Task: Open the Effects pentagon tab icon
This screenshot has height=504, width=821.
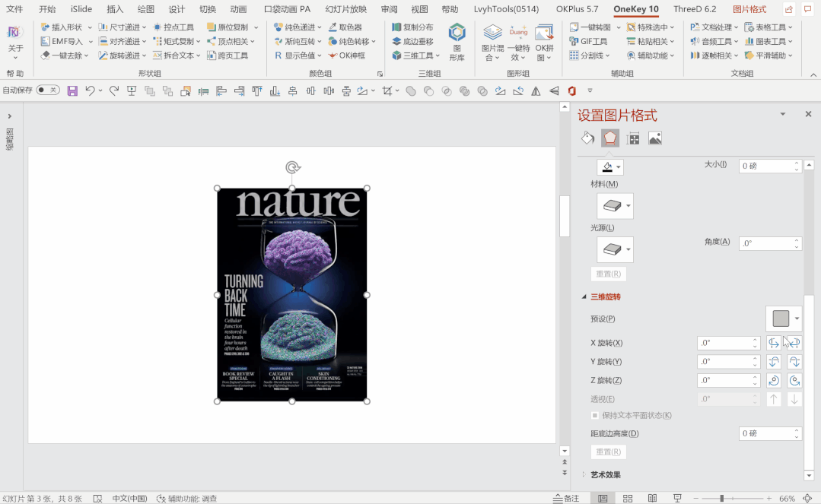Action: click(x=610, y=138)
